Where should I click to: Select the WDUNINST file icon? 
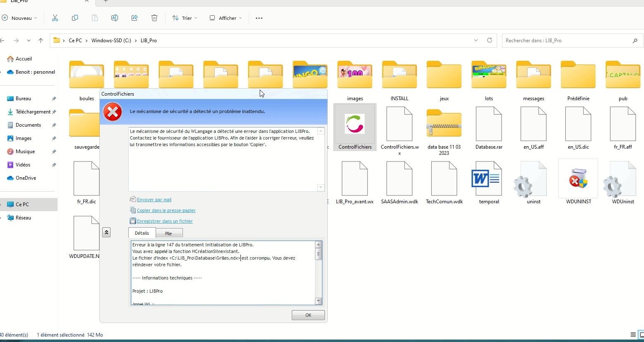(x=578, y=182)
